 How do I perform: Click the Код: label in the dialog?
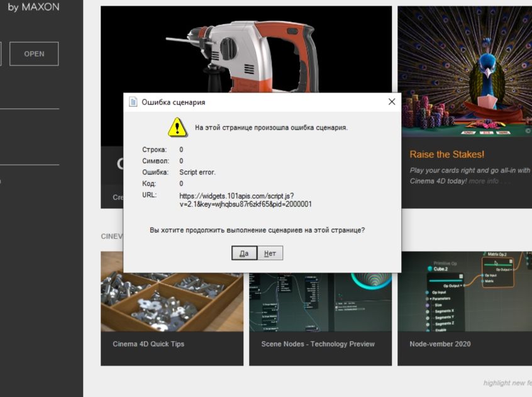pyautogui.click(x=149, y=184)
